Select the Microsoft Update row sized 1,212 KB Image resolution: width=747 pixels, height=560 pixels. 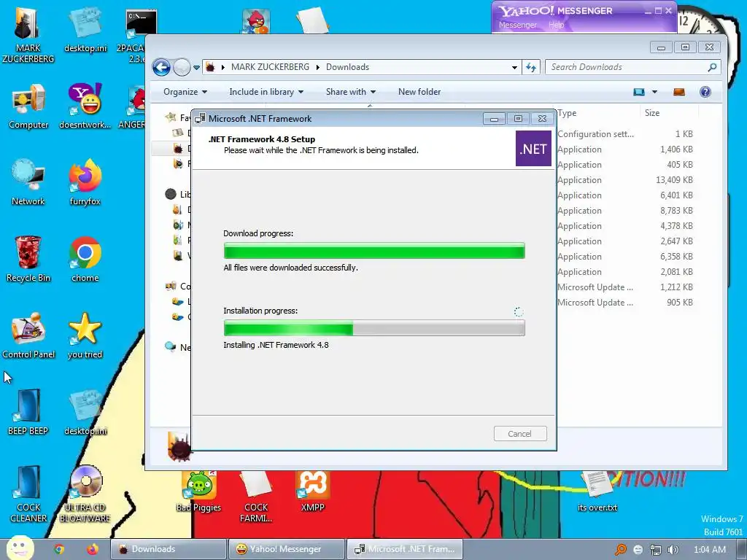coord(624,287)
